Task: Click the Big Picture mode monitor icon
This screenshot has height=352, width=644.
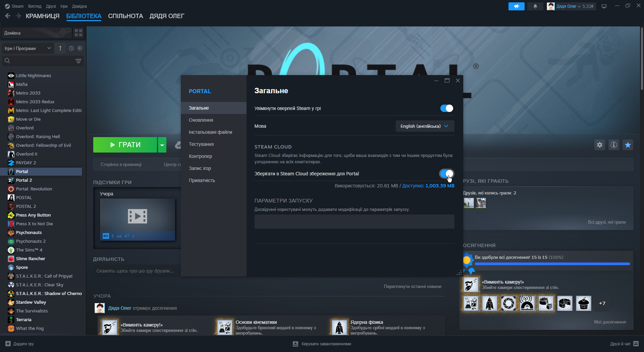Action: [604, 6]
